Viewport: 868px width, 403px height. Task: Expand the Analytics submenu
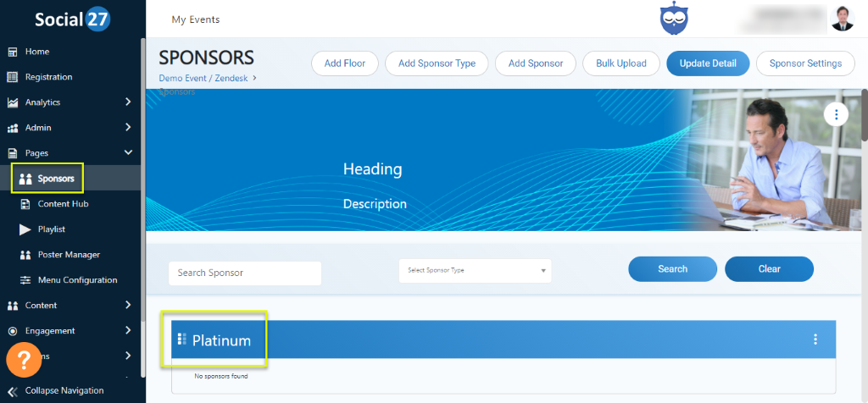point(128,102)
